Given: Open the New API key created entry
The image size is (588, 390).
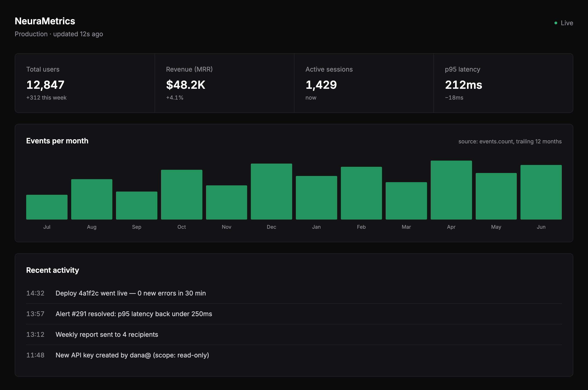Looking at the screenshot, I should (x=294, y=355).
